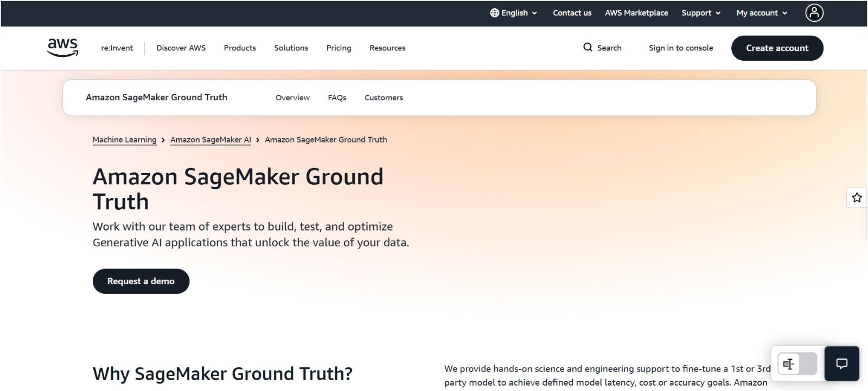The image size is (868, 391).
Task: Toggle the text layout switch
Action: [797, 364]
